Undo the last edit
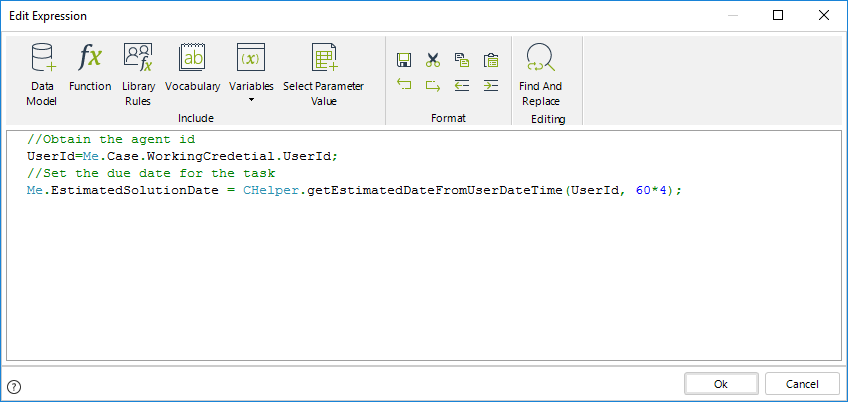This screenshot has width=848, height=402. point(404,86)
